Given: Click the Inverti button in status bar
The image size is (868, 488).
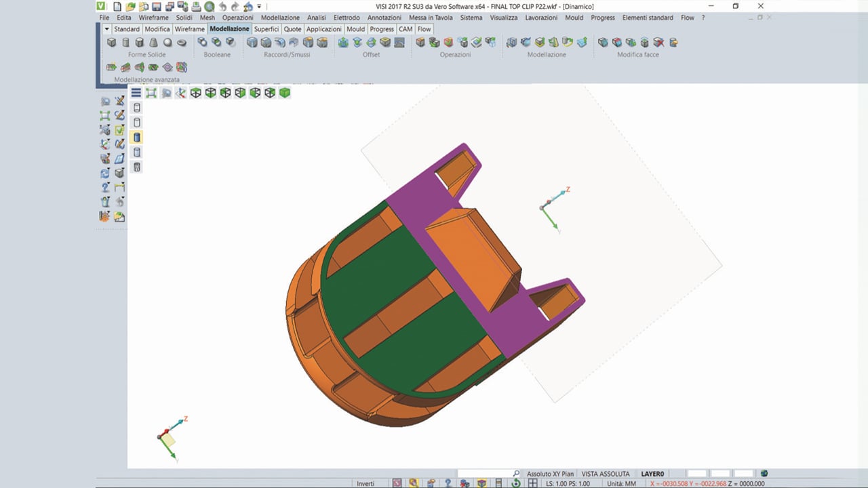Looking at the screenshot, I should pos(366,483).
